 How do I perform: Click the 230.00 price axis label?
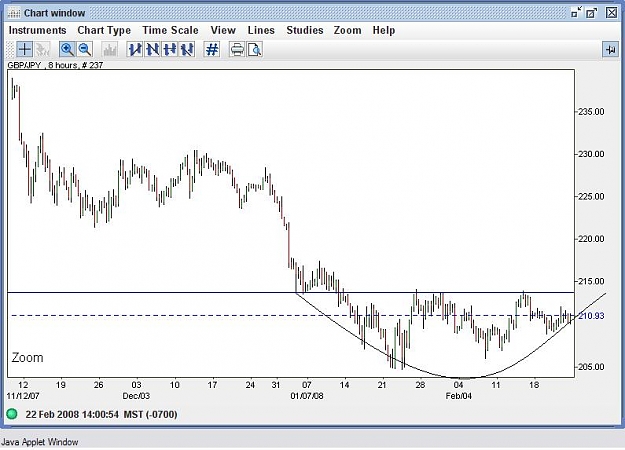[591, 154]
